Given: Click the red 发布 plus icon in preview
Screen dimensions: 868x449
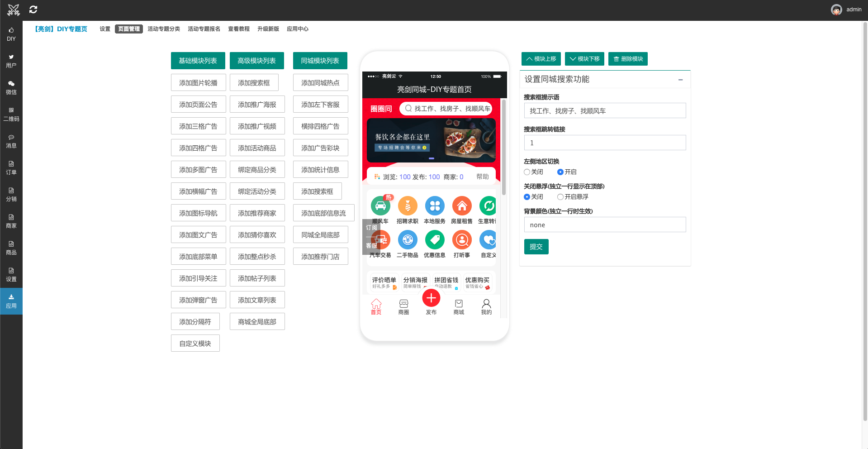Looking at the screenshot, I should pos(431,298).
